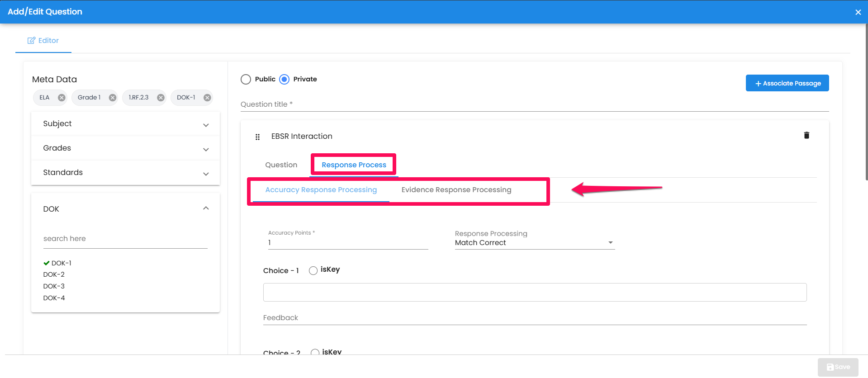Image resolution: width=868 pixels, height=378 pixels.
Task: Switch to the Question tab
Action: [281, 165]
